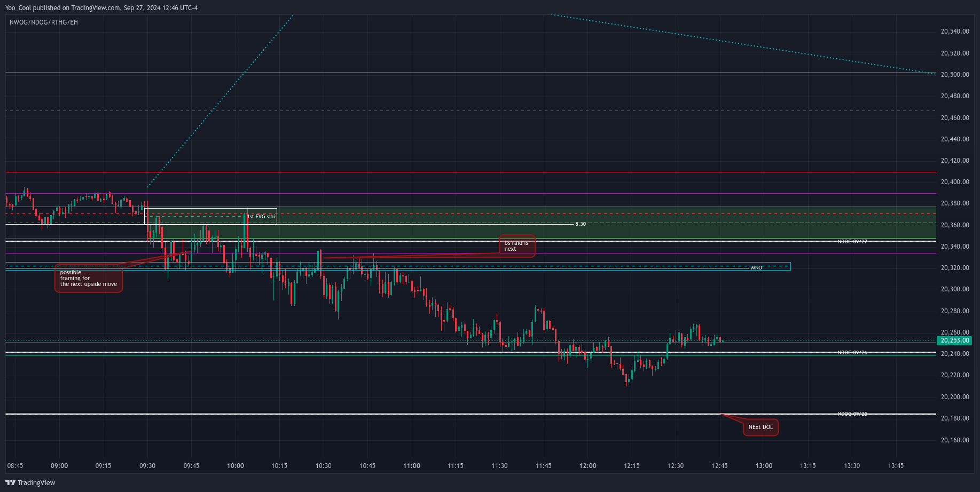Viewport: 980px width, 492px height.
Task: Click the 20,360.00 price axis label
Action: point(954,225)
